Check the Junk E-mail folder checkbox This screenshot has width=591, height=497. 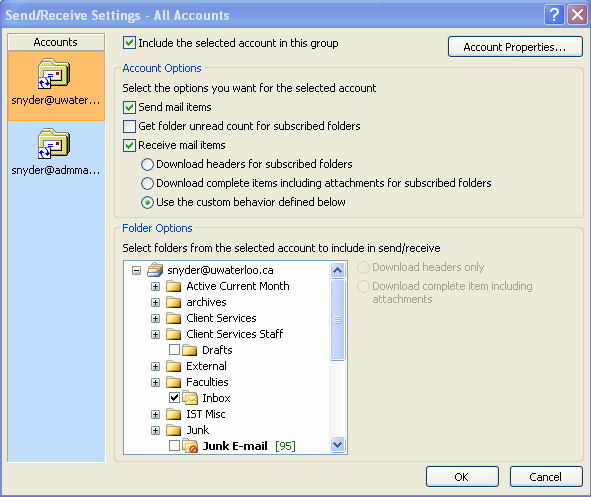click(x=174, y=445)
